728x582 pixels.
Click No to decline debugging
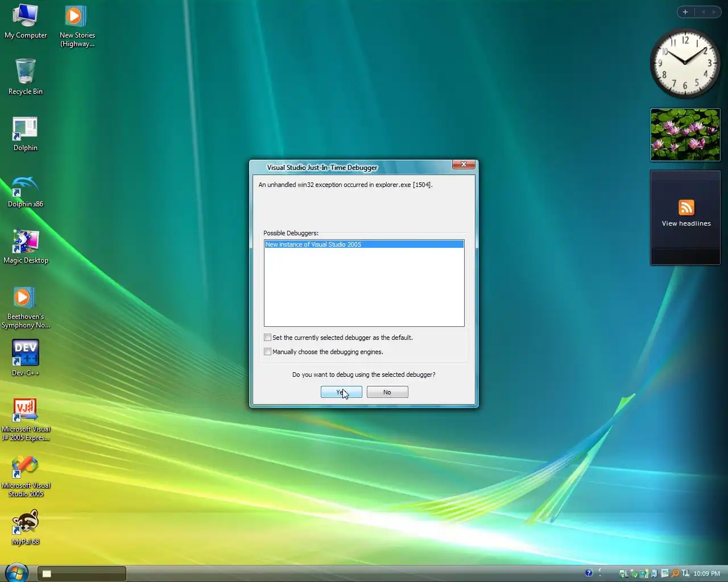point(387,392)
